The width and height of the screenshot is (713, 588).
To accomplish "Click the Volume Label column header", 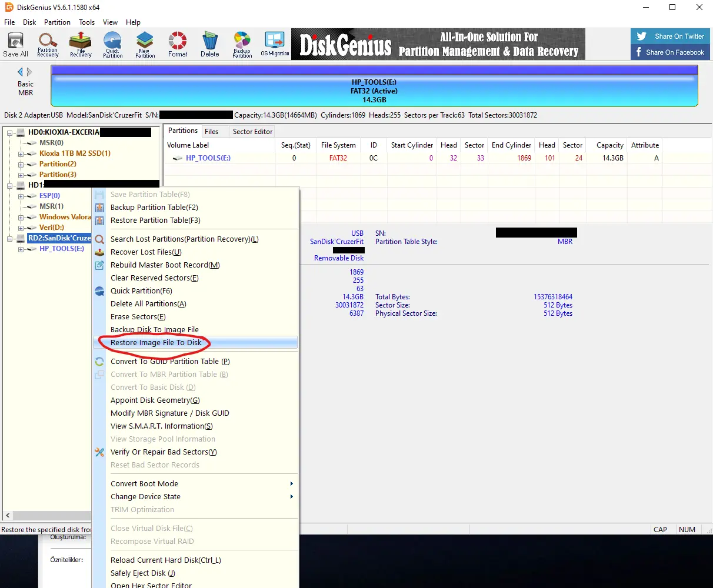I will pos(219,145).
